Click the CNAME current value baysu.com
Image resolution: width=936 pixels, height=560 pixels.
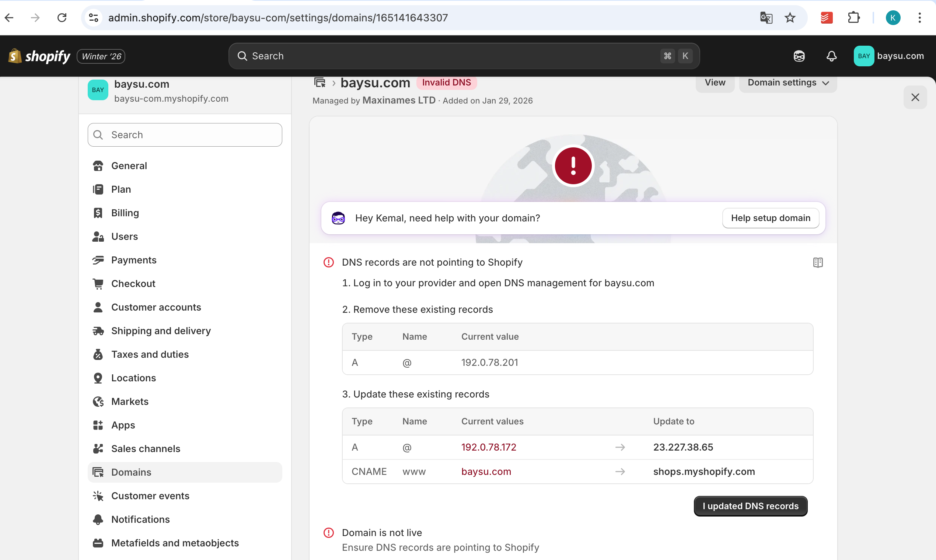(486, 472)
